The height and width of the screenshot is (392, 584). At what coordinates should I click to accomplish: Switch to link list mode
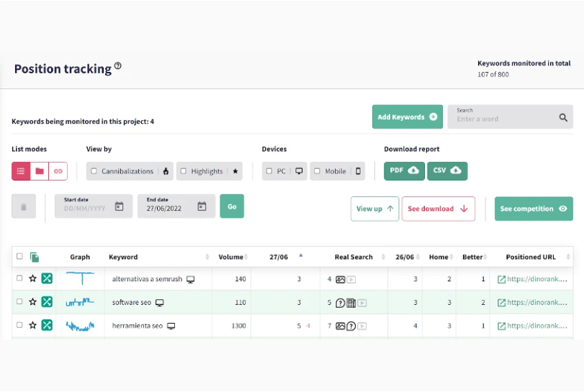pyautogui.click(x=58, y=171)
